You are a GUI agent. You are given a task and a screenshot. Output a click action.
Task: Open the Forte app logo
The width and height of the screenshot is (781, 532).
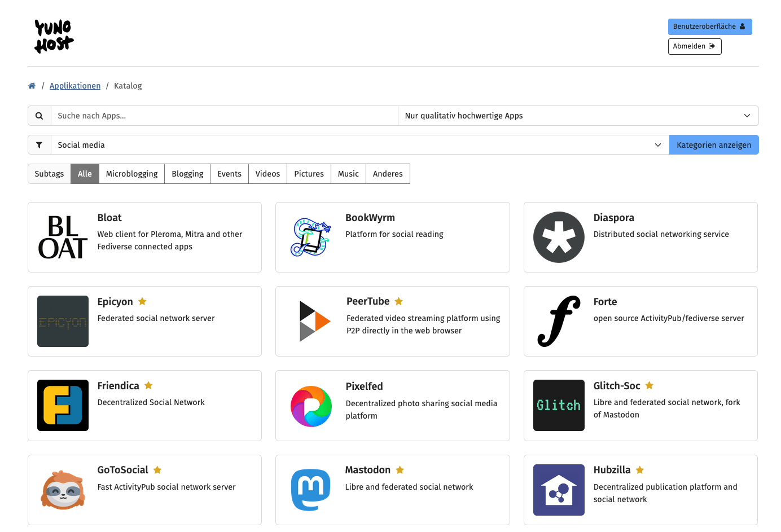(x=559, y=321)
